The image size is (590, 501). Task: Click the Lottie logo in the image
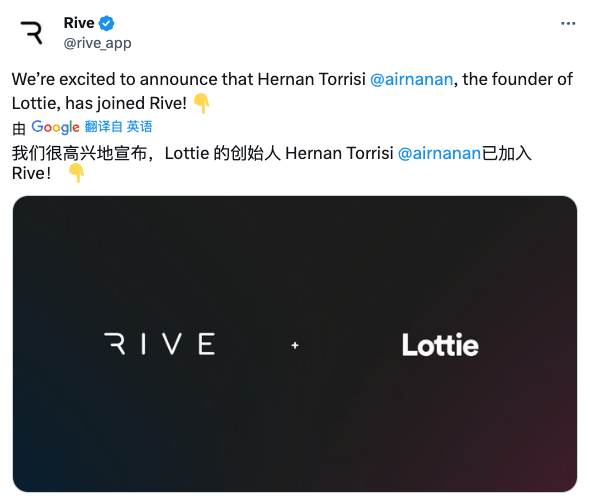[x=440, y=345]
